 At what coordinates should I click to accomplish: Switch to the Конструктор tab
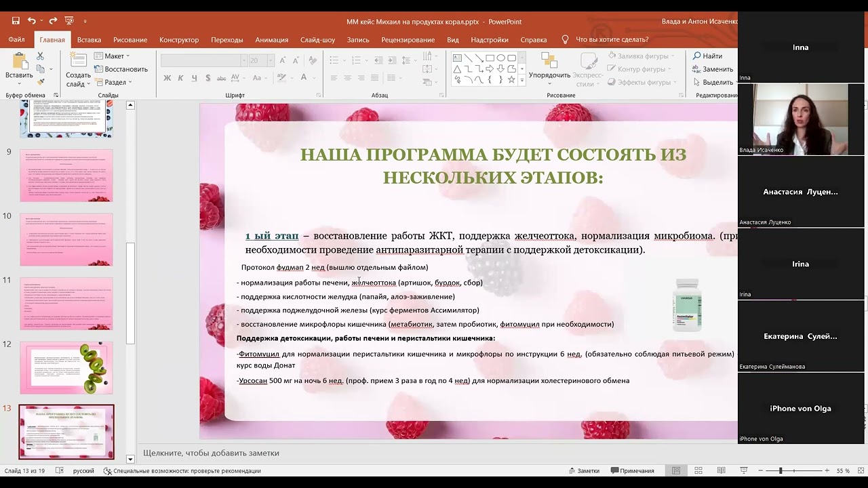pos(179,39)
